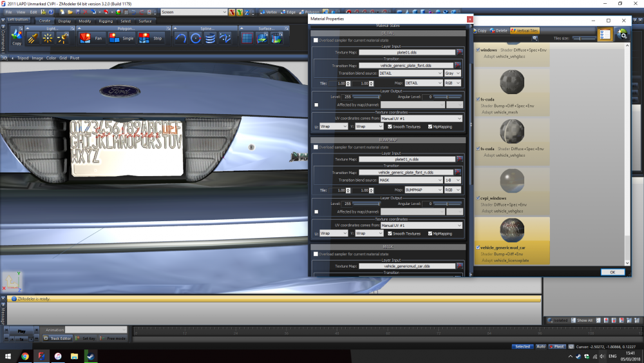Image resolution: width=644 pixels, height=363 pixels.
Task: Open the File menu
Action: [8, 12]
